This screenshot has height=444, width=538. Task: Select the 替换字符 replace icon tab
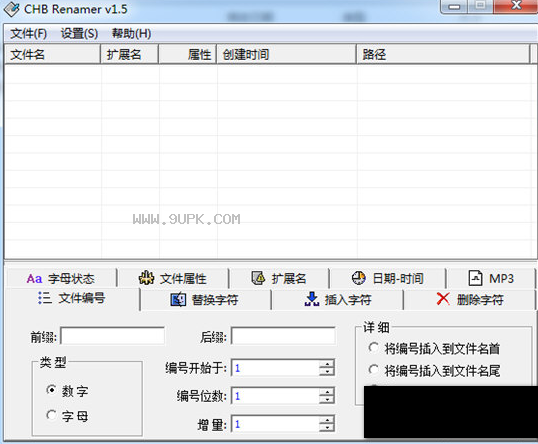[x=205, y=300]
